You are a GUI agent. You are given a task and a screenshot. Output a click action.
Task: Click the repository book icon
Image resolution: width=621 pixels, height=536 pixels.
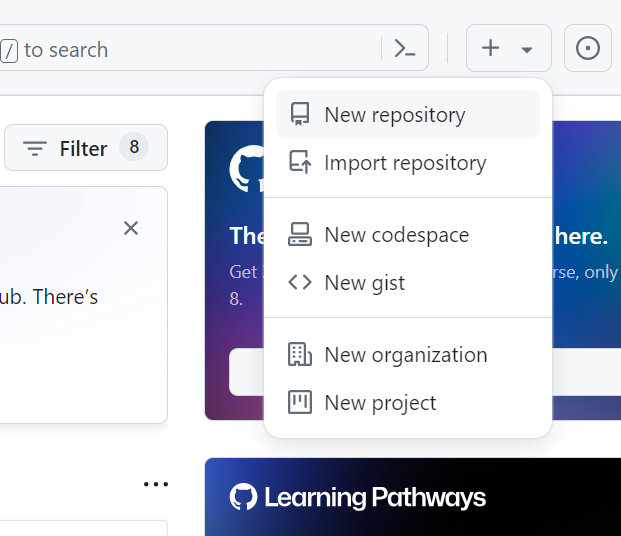click(x=300, y=114)
